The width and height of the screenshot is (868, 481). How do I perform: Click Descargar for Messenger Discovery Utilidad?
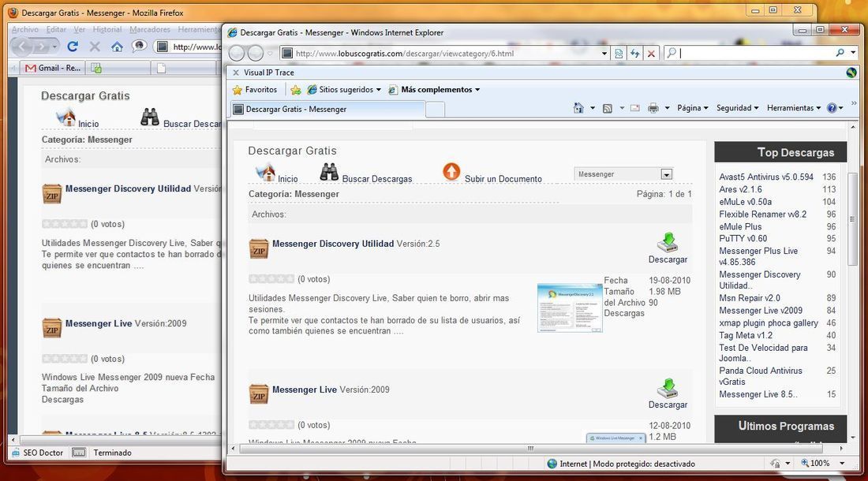click(x=668, y=248)
